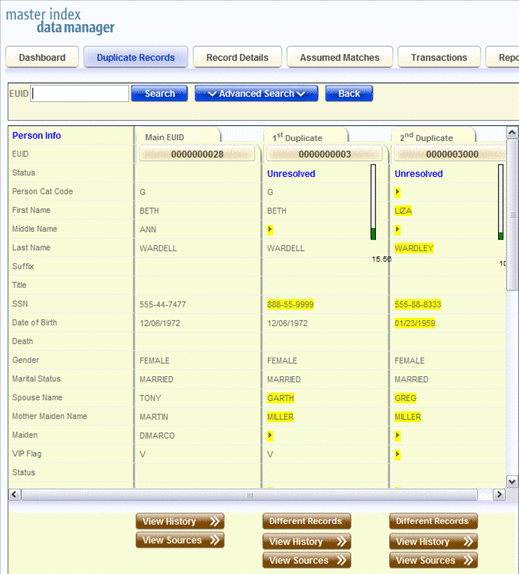Select the Main EUID column tab
This screenshot has height=574, width=519.
(x=178, y=137)
